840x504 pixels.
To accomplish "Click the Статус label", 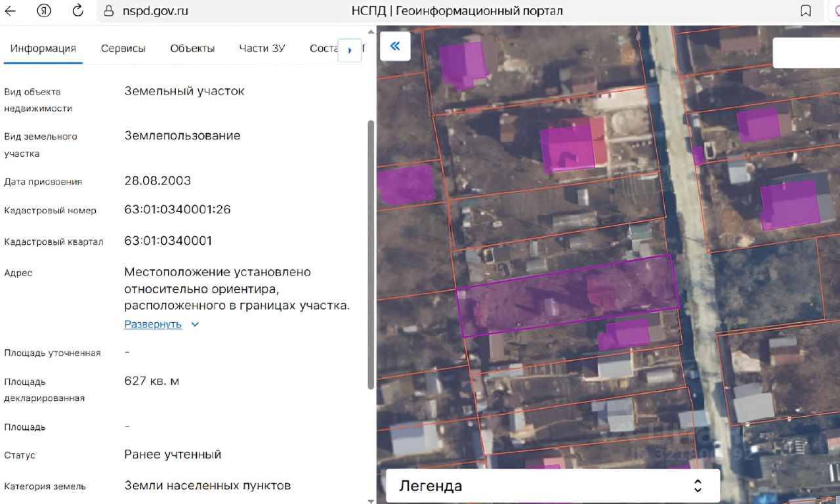I will point(20,455).
